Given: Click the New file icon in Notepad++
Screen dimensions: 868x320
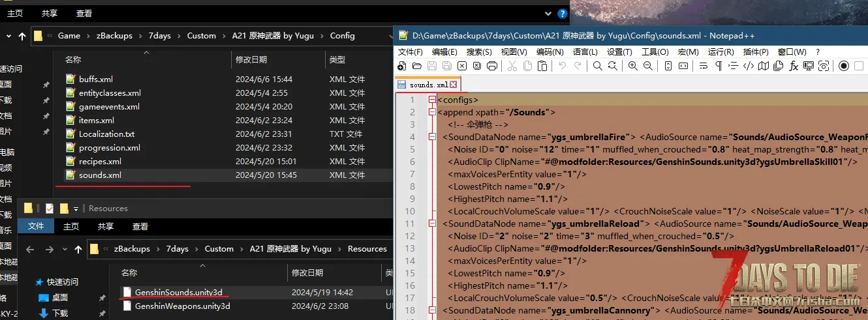Looking at the screenshot, I should click(x=401, y=66).
